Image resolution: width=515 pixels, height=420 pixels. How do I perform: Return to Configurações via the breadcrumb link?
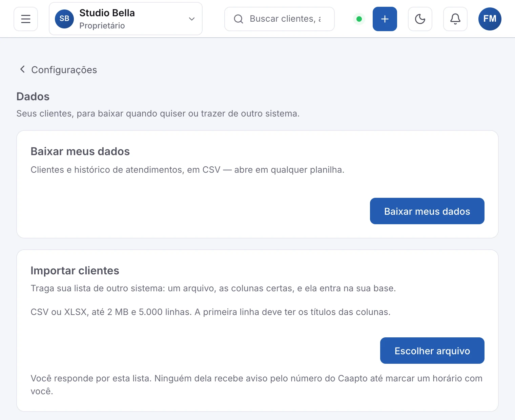coord(64,70)
